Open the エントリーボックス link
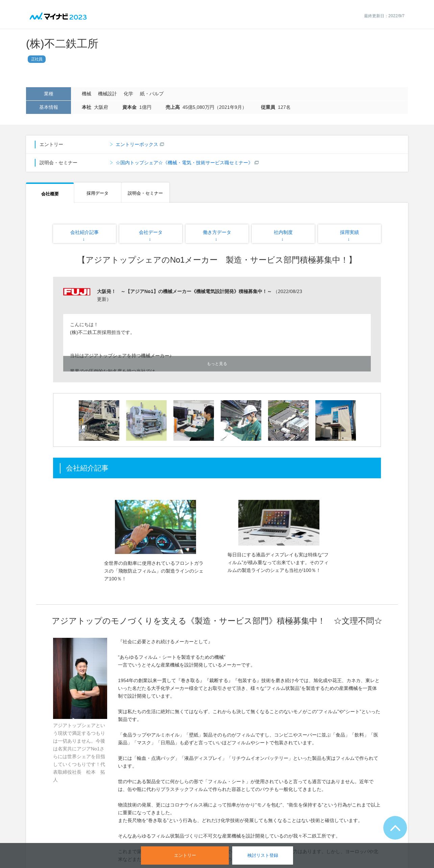 [x=137, y=144]
